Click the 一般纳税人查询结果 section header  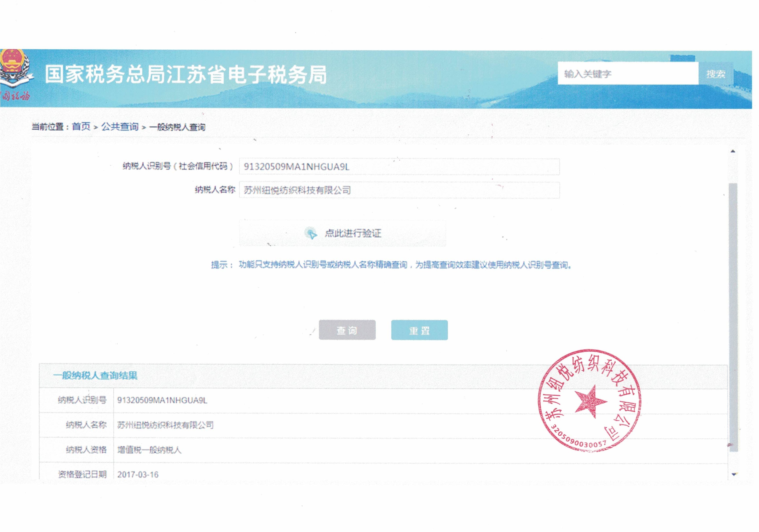coord(95,375)
